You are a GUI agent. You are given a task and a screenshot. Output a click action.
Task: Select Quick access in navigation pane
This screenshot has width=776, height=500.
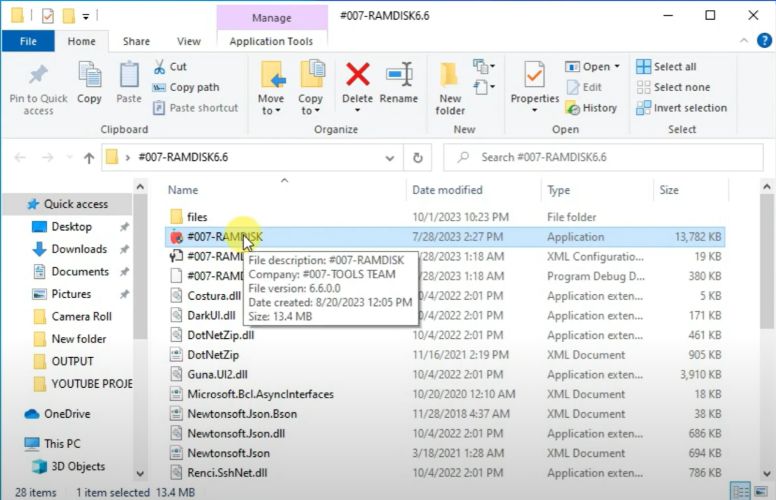click(x=67, y=204)
